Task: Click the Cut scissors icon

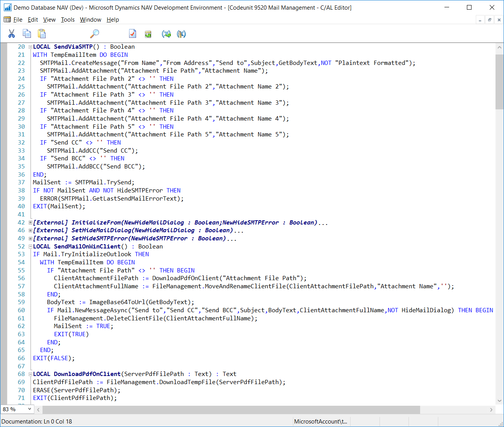Action: click(x=12, y=34)
